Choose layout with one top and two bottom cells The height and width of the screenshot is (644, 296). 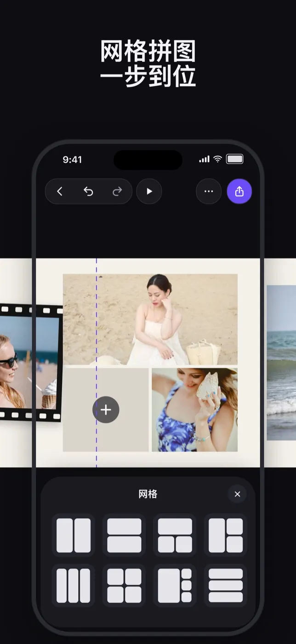pos(175,535)
